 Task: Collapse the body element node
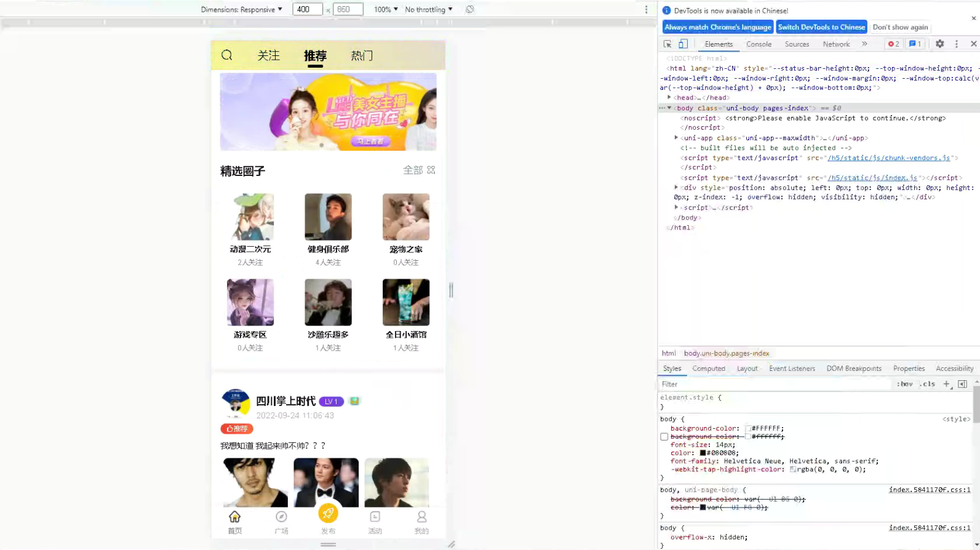[x=669, y=108]
